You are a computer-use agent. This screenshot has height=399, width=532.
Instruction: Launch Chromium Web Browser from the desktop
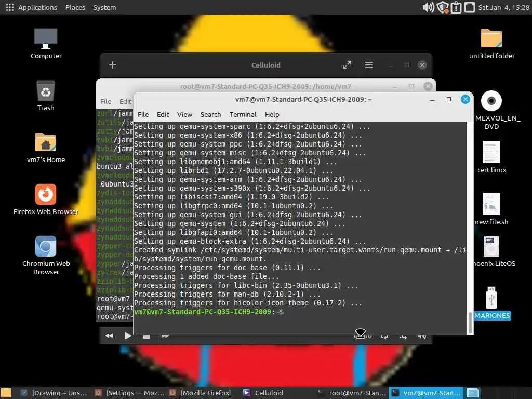click(46, 256)
